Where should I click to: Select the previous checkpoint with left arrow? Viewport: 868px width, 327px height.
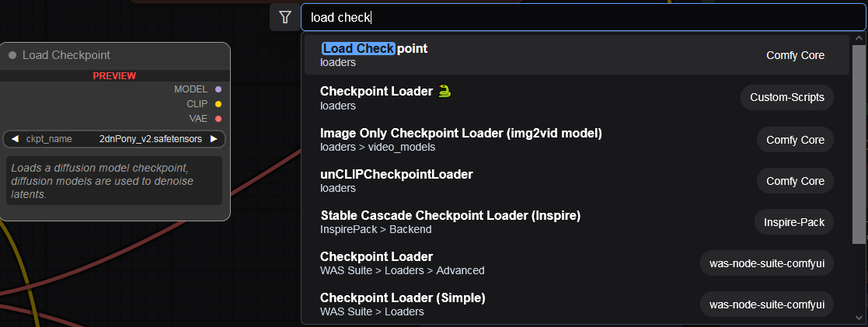(15, 139)
